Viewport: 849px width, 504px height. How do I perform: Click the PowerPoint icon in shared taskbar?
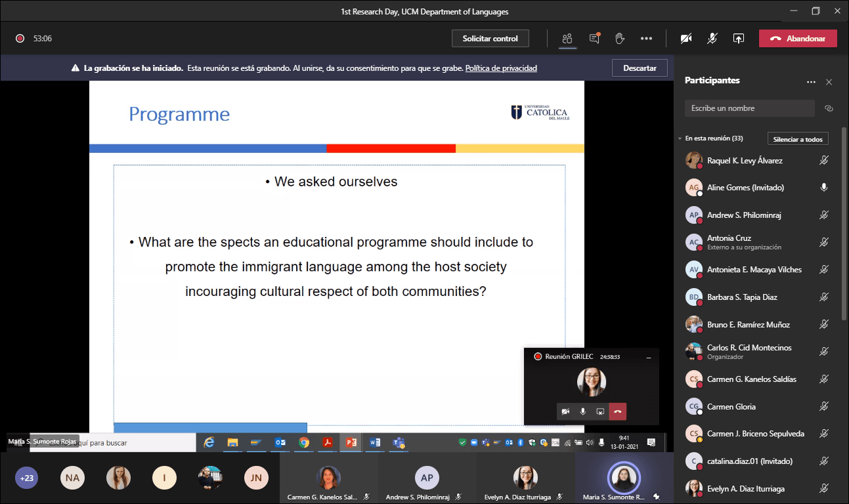(351, 442)
